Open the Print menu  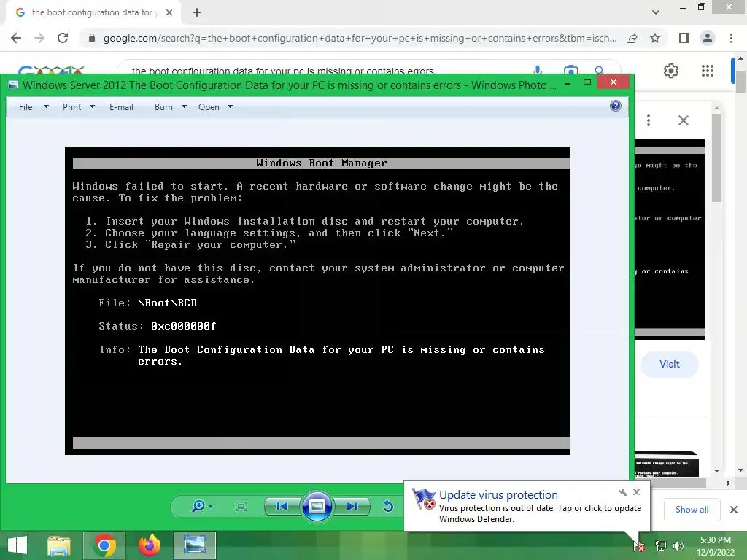point(72,107)
